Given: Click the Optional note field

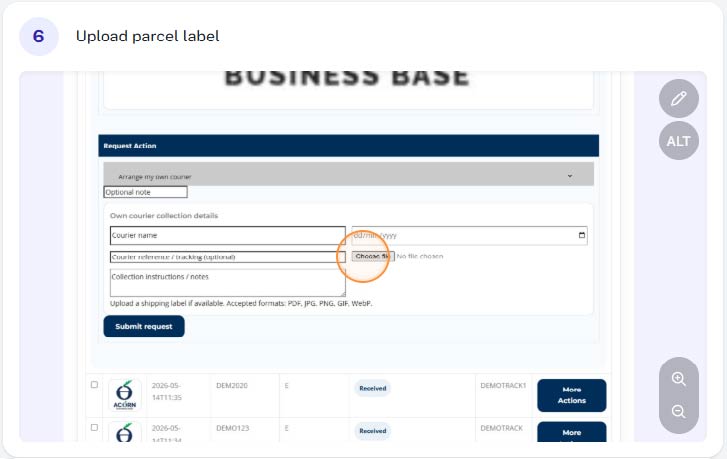Looking at the screenshot, I should pos(145,192).
